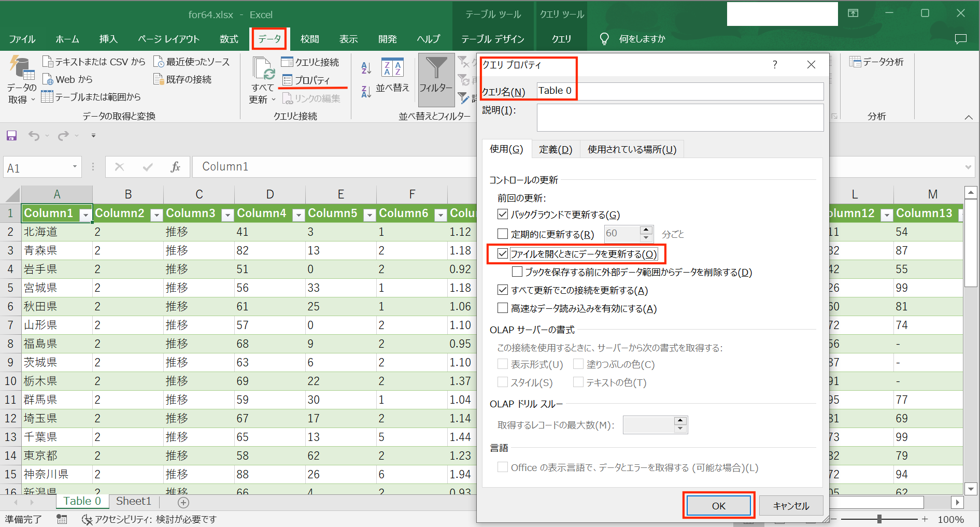The image size is (980, 527).
Task: Click the Insert Function fx icon
Action: 175,167
